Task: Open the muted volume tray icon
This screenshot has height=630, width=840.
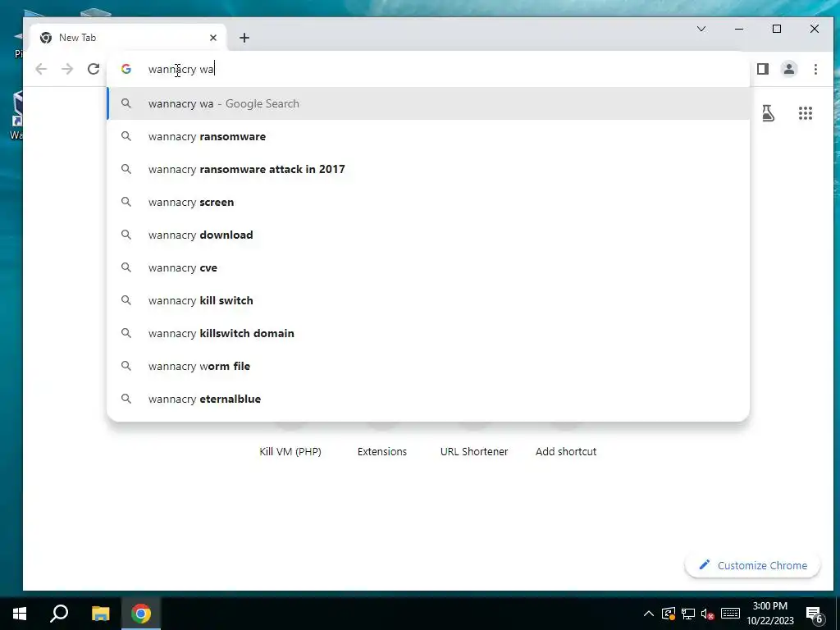Action: (708, 614)
